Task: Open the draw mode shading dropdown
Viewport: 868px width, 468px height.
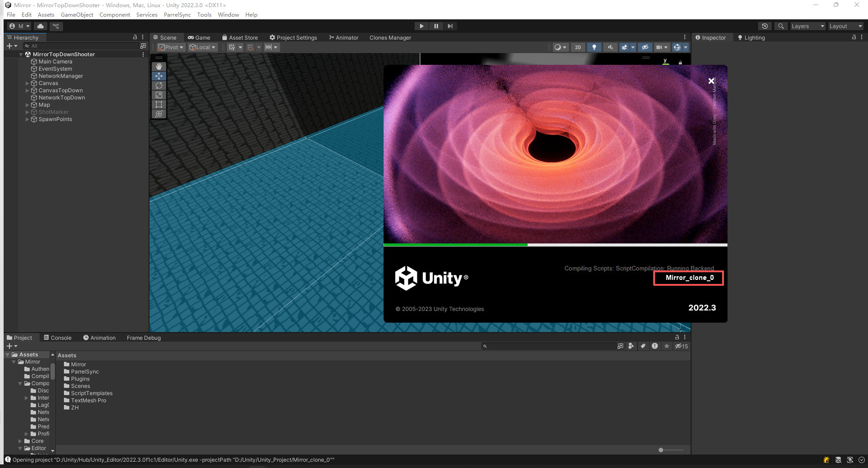Action: pos(560,47)
